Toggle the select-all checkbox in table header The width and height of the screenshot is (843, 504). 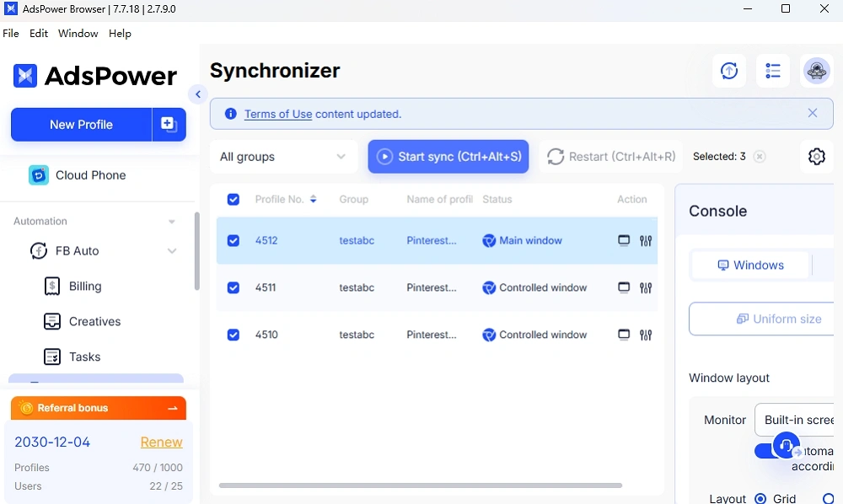[234, 200]
